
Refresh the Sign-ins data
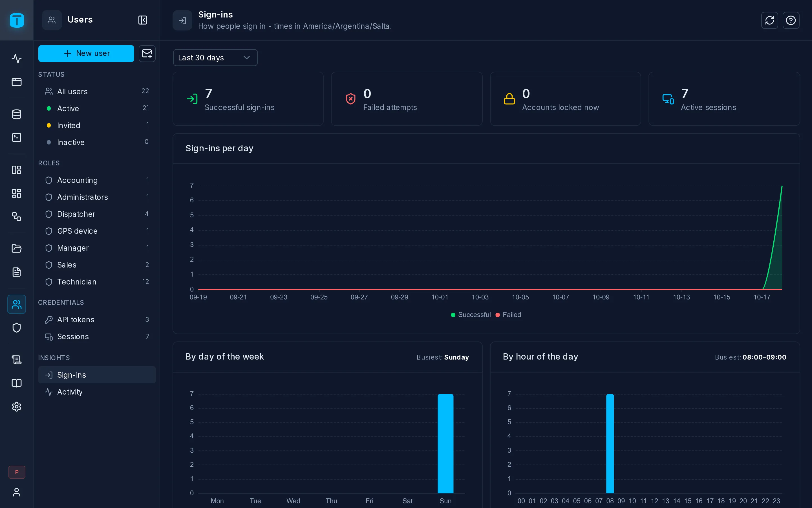click(x=769, y=21)
